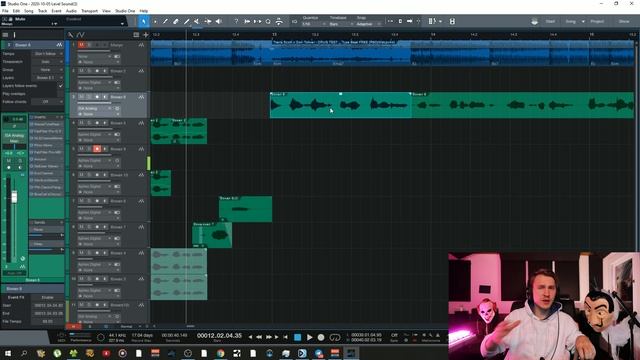Open the Snap Adaptive dropdown
Image resolution: width=640 pixels, height=360 pixels.
pos(369,24)
